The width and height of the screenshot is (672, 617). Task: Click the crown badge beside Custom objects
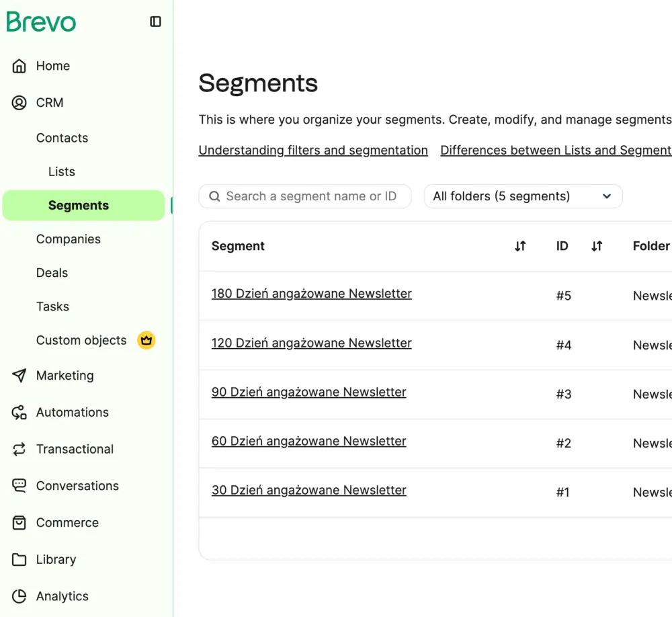click(146, 341)
